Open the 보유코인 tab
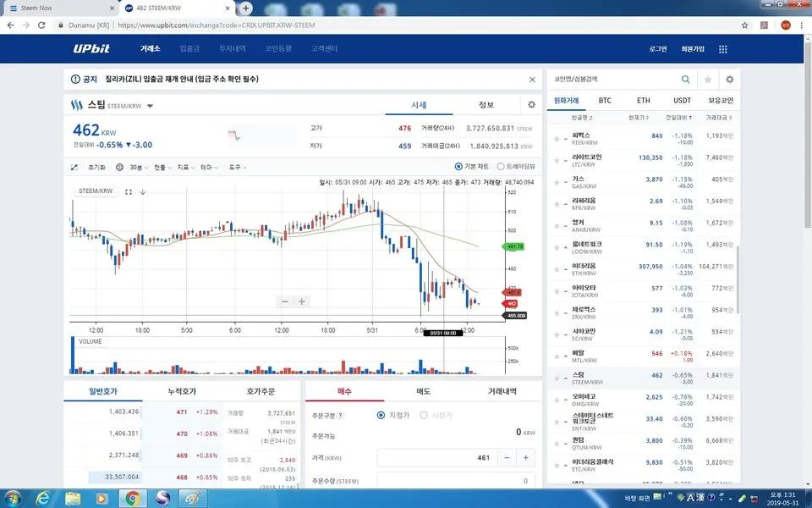Screen dimensions: 812x508 point(721,100)
